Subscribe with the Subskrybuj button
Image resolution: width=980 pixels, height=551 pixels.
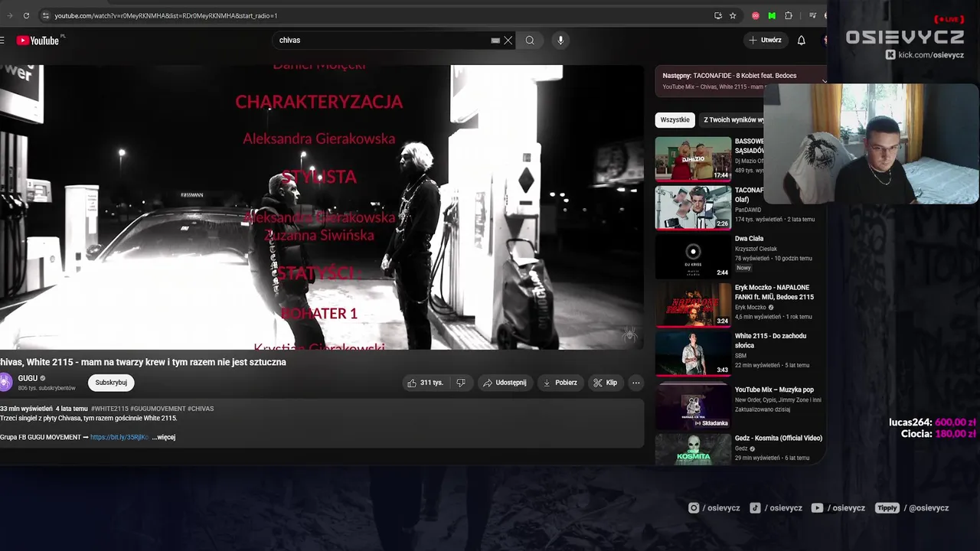point(111,383)
